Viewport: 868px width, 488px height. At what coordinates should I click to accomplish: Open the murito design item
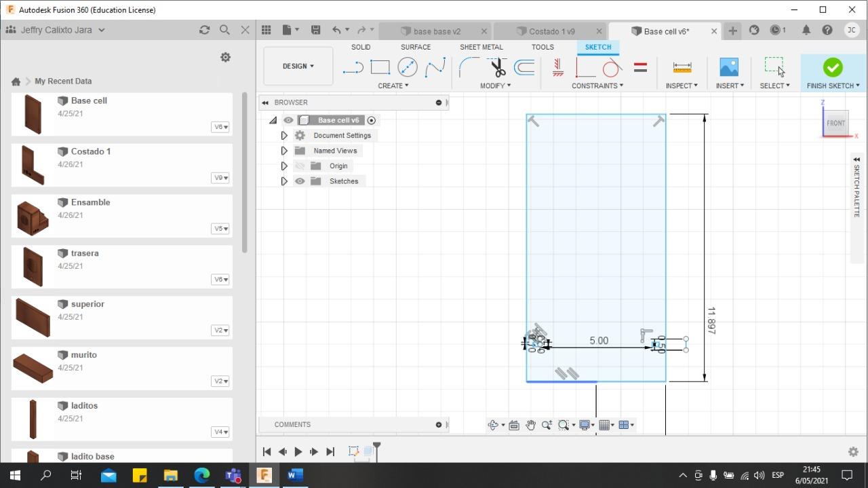coord(122,369)
